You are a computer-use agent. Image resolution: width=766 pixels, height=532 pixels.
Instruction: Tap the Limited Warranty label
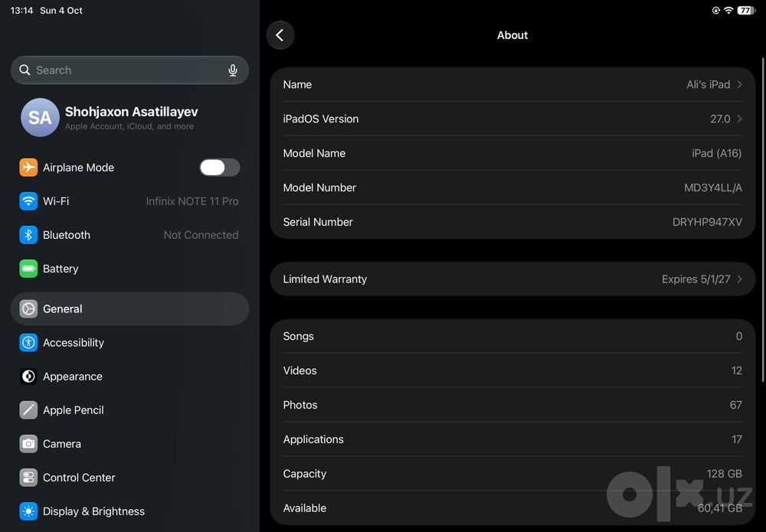[x=325, y=279]
